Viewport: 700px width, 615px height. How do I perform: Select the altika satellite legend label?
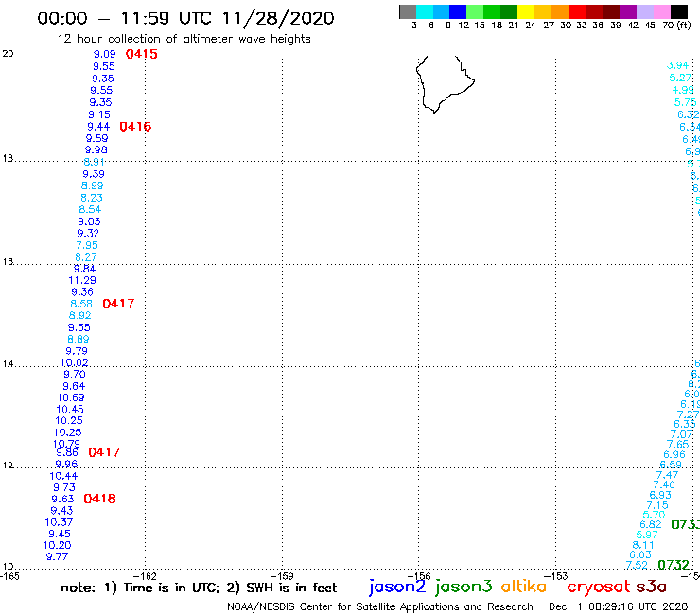(x=524, y=587)
